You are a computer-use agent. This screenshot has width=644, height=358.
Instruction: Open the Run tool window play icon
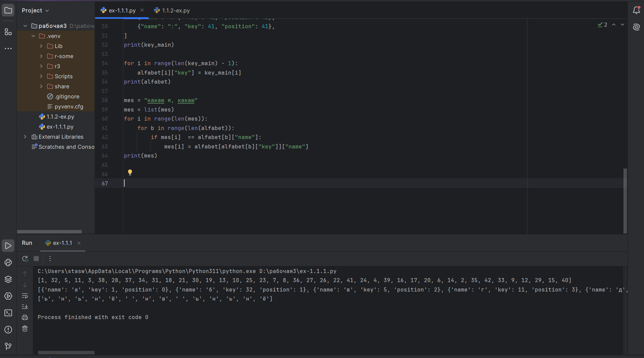(8, 246)
